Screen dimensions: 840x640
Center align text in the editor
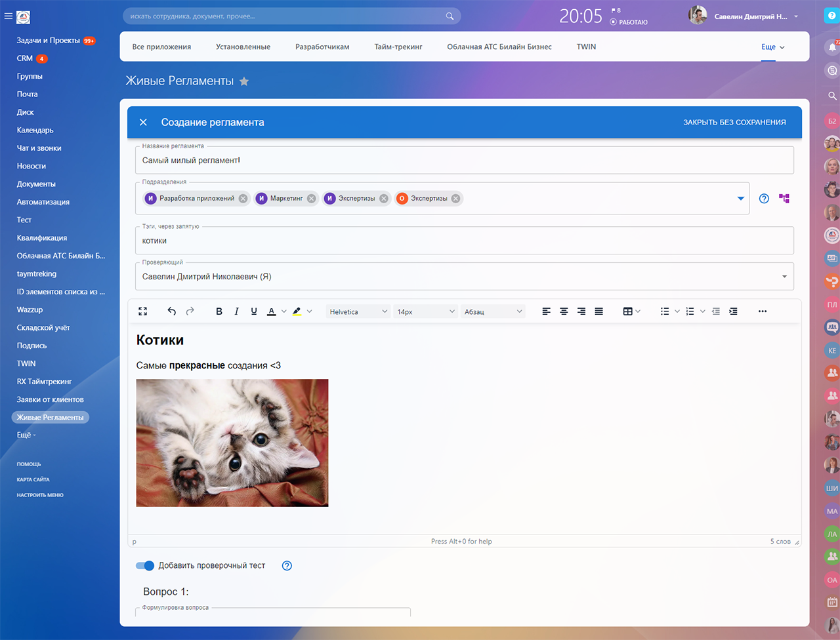564,311
